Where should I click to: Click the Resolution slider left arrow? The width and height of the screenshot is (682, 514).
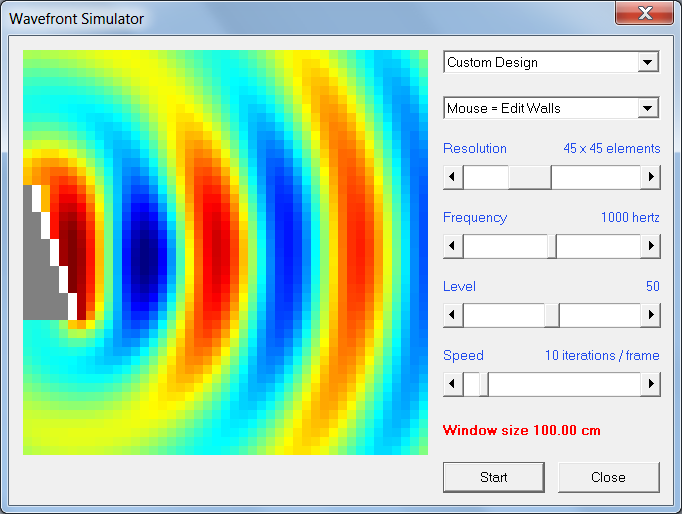453,177
